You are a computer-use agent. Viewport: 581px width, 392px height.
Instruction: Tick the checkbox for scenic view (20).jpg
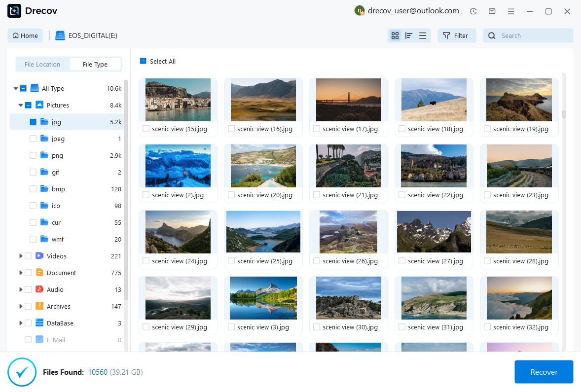pos(231,195)
